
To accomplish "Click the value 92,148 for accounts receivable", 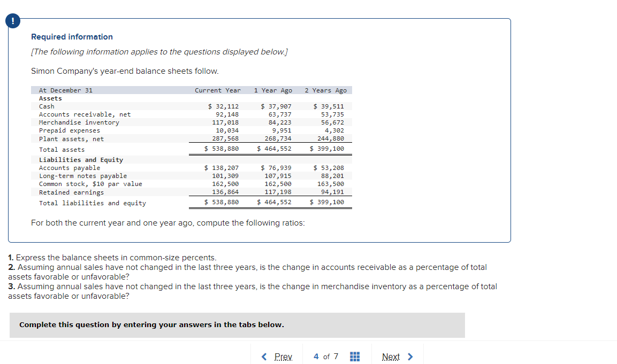I will pyautogui.click(x=227, y=114).
